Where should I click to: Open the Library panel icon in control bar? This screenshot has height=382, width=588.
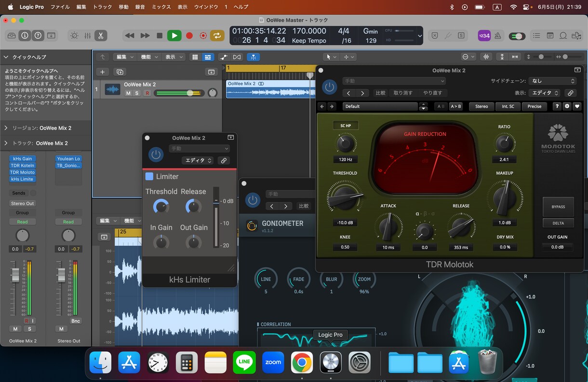coord(12,36)
